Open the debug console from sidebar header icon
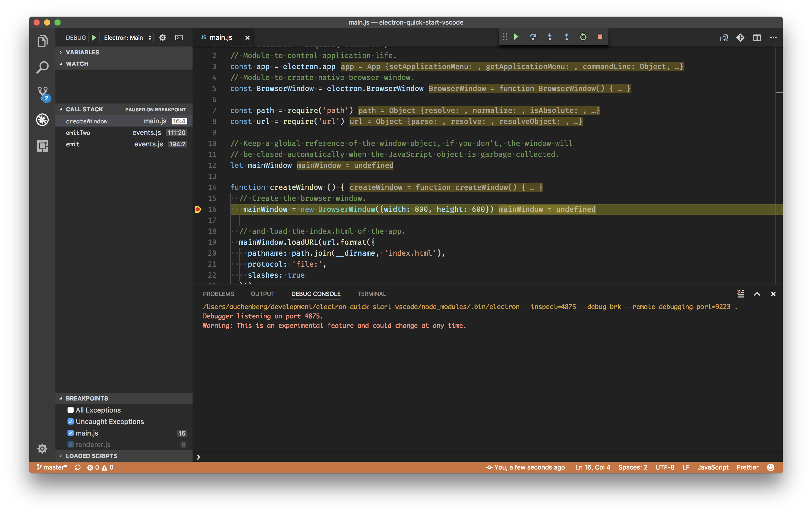 point(179,37)
